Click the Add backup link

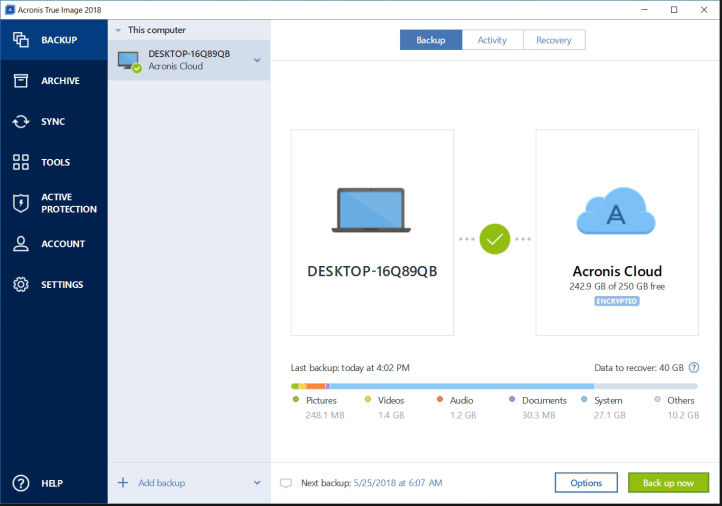162,483
